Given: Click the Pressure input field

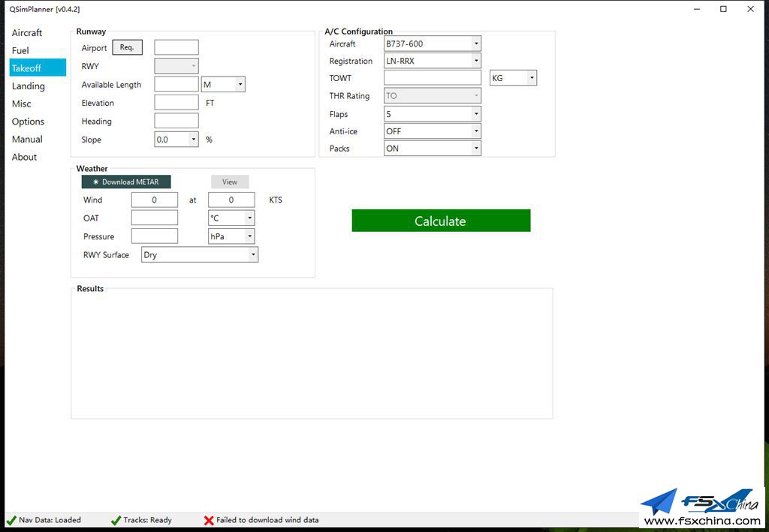Looking at the screenshot, I should coord(155,236).
